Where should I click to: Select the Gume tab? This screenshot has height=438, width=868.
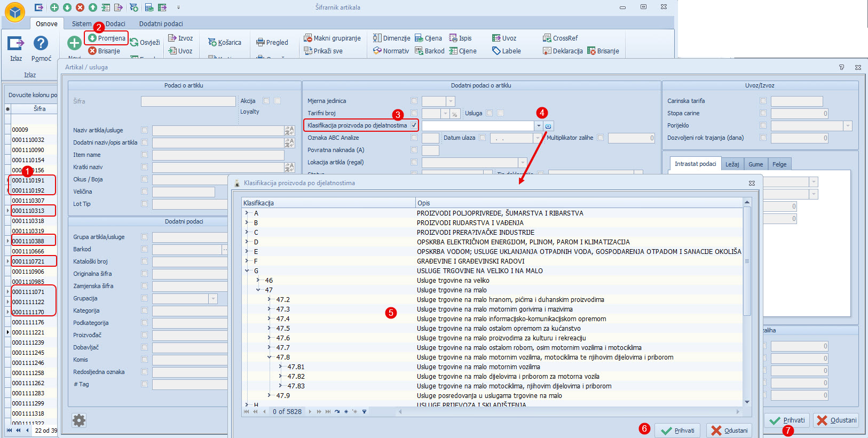(755, 164)
